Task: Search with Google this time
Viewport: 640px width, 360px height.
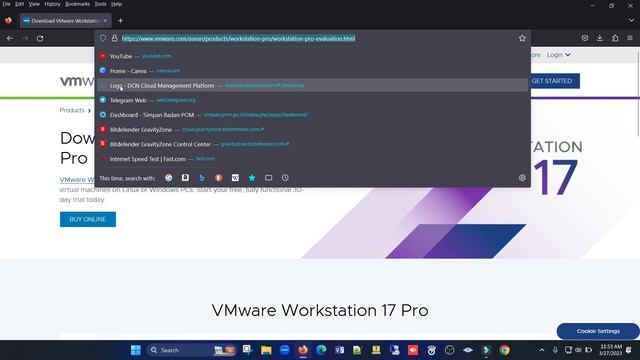Action: (x=169, y=178)
